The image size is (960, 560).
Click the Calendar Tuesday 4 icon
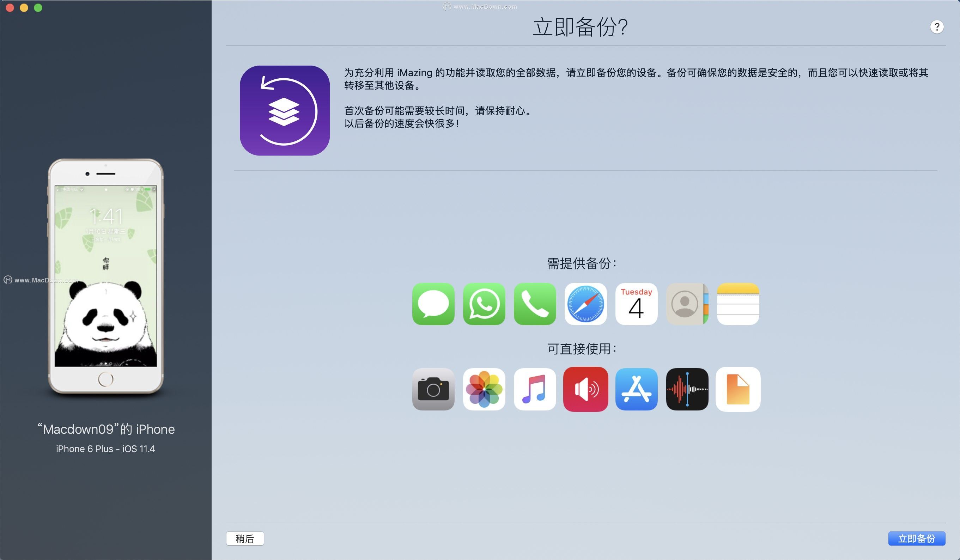[x=636, y=304]
